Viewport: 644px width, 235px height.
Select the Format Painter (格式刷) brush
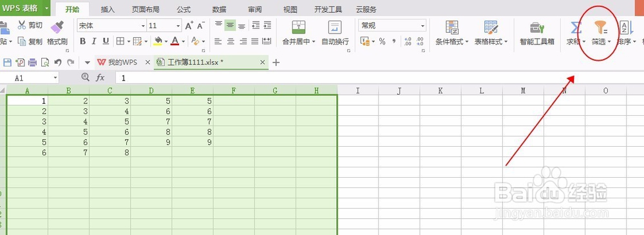point(57,33)
